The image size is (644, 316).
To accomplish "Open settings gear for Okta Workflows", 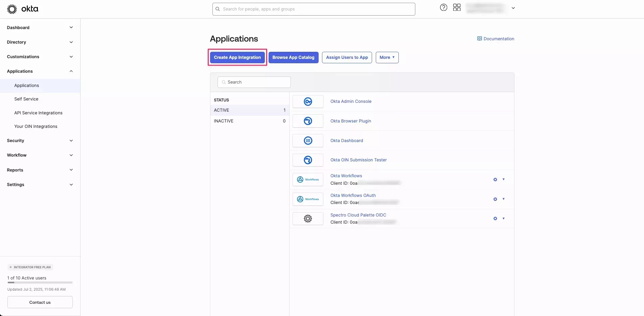I will point(495,179).
